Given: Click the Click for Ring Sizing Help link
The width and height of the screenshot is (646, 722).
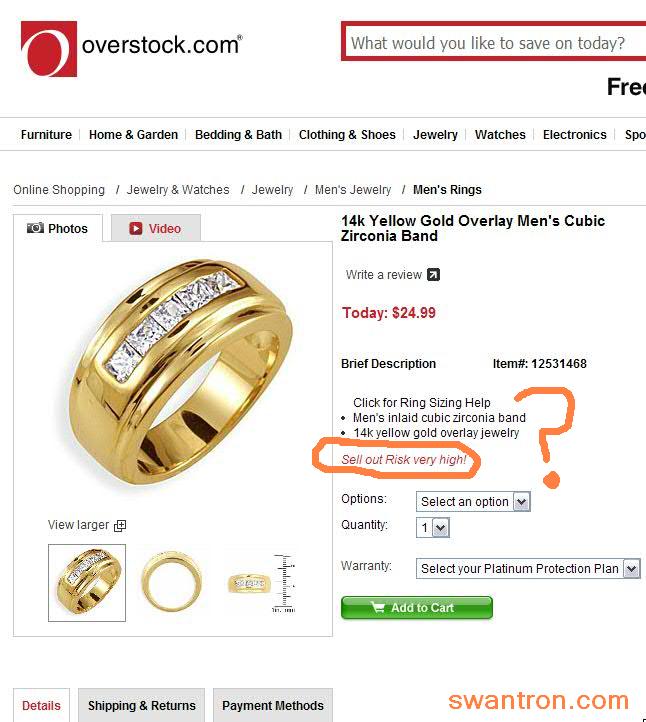Looking at the screenshot, I should [x=422, y=402].
